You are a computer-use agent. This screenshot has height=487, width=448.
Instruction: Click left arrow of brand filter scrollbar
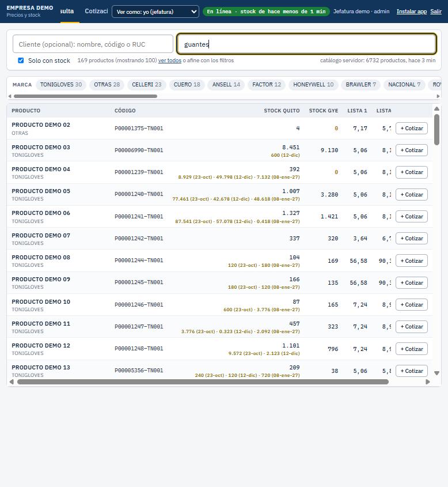coord(10,96)
